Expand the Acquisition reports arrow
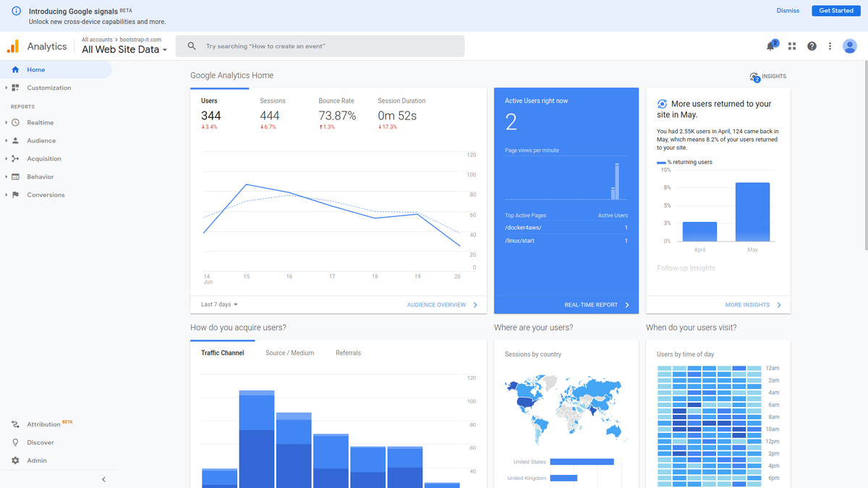Viewport: 868px width, 488px height. click(6, 159)
